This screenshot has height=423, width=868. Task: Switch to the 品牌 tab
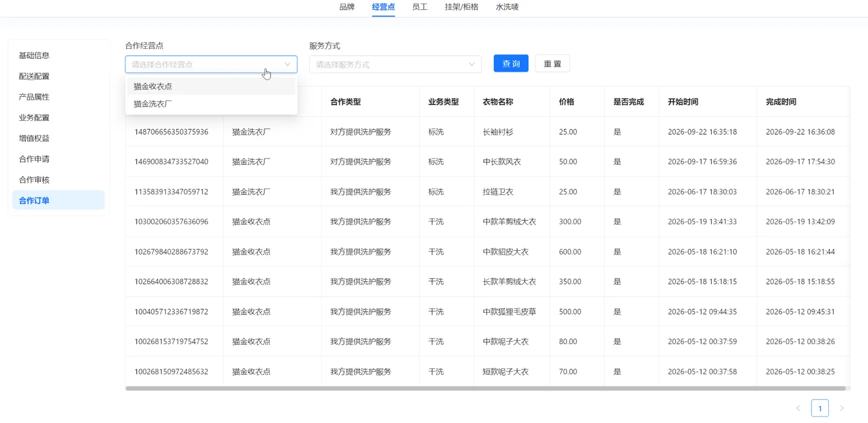point(347,7)
